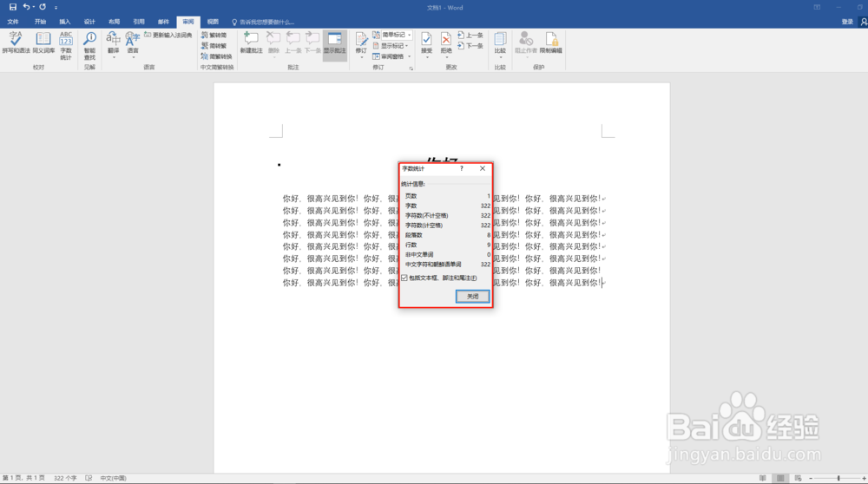Click the zoom slider in status bar
This screenshot has width=868, height=484.
[x=838, y=478]
